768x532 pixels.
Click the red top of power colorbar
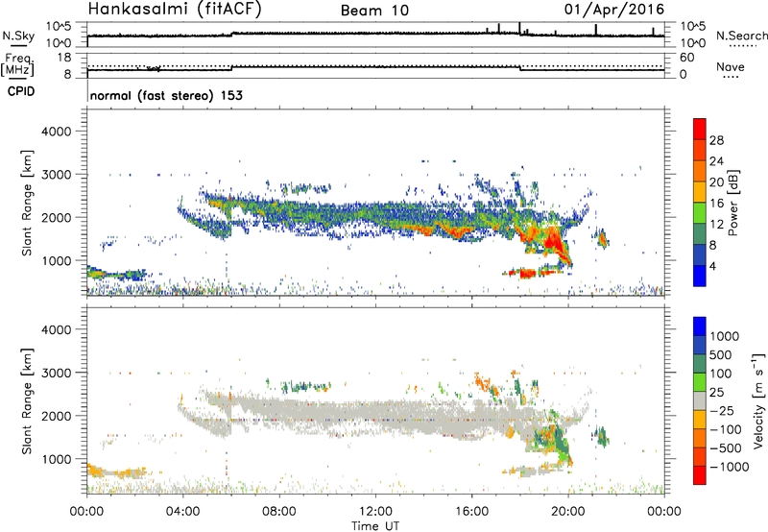tap(700, 127)
